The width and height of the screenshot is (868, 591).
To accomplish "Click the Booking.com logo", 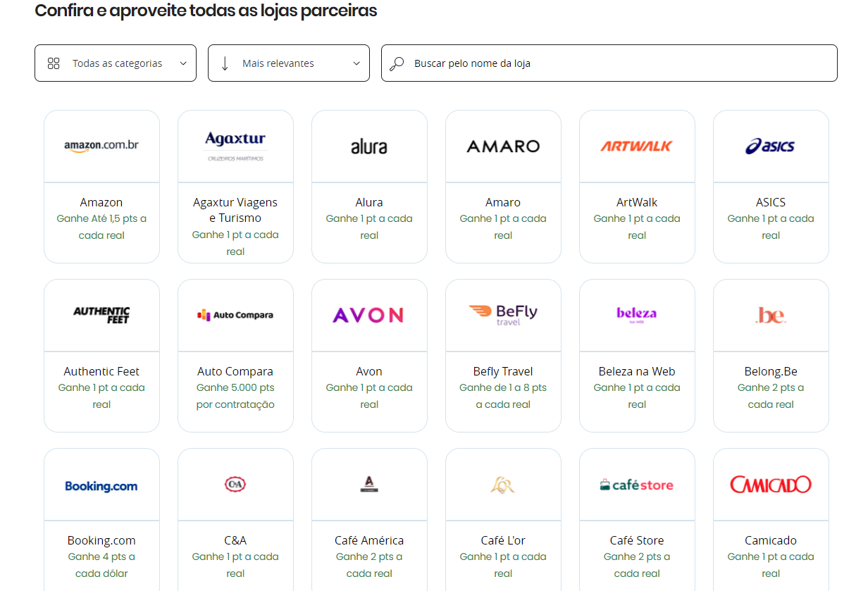I will (x=101, y=485).
